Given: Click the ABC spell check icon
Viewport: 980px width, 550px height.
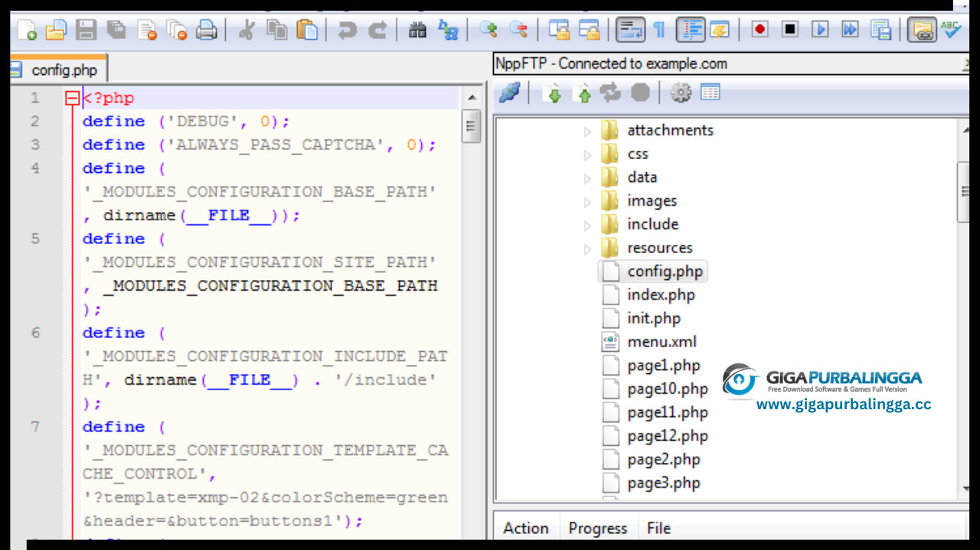Looking at the screenshot, I should point(950,30).
